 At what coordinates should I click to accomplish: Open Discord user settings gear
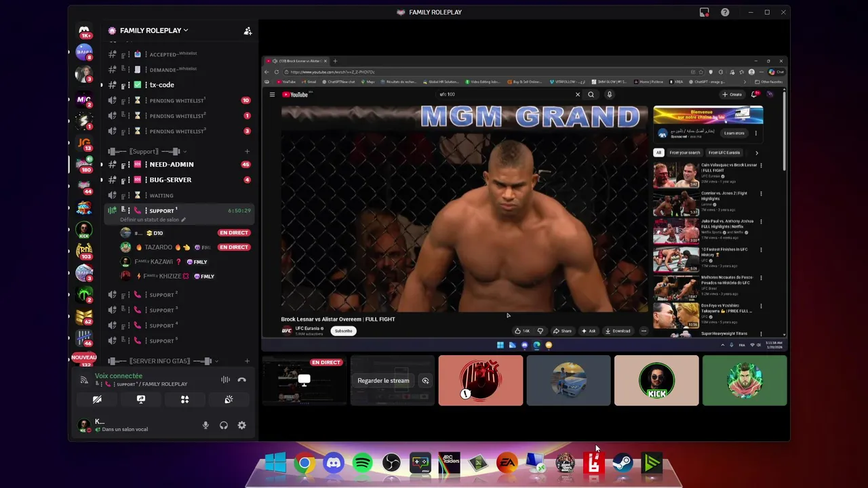[x=241, y=425]
